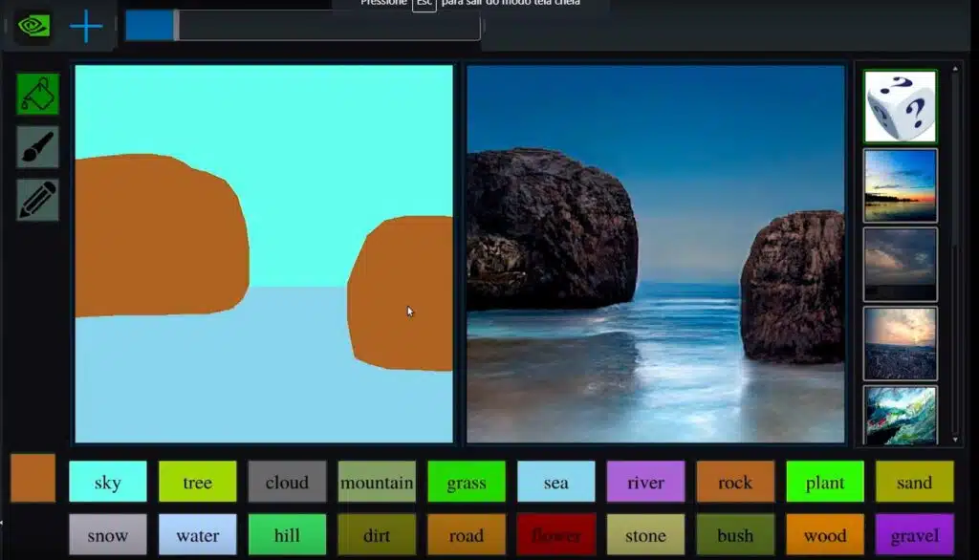Click the blue plus icon

pos(86,26)
